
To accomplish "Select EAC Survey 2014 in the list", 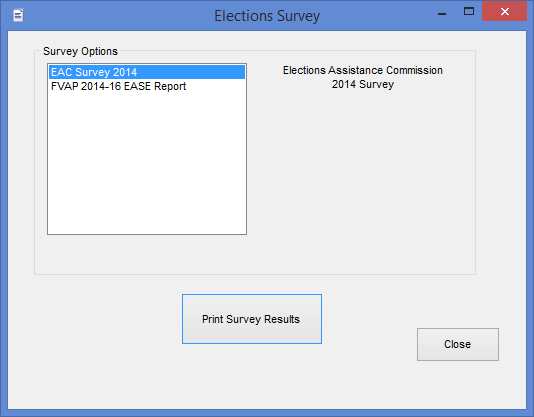I will (146, 72).
